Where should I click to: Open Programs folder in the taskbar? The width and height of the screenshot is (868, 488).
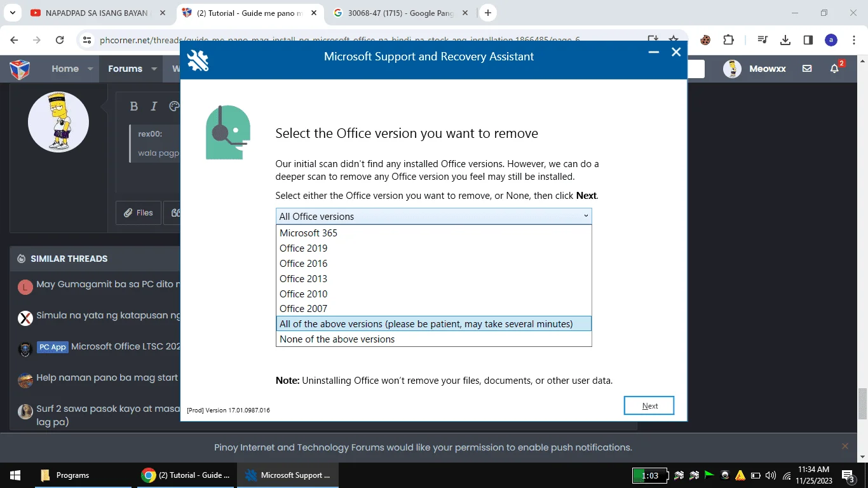point(83,475)
